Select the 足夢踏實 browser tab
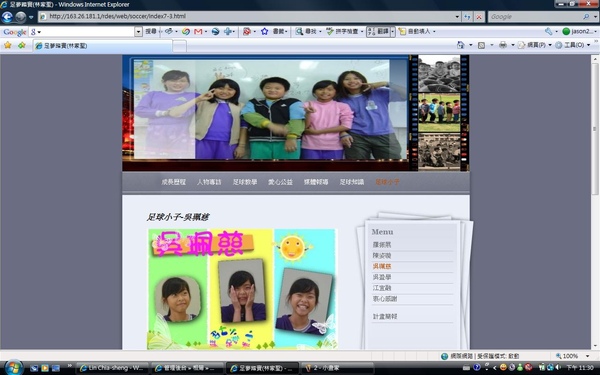Screen dimensions: 600x375 pyautogui.click(x=102, y=46)
